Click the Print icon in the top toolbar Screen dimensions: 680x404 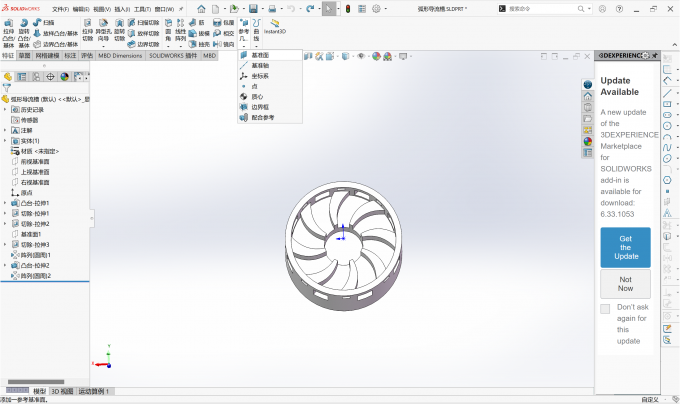point(272,9)
